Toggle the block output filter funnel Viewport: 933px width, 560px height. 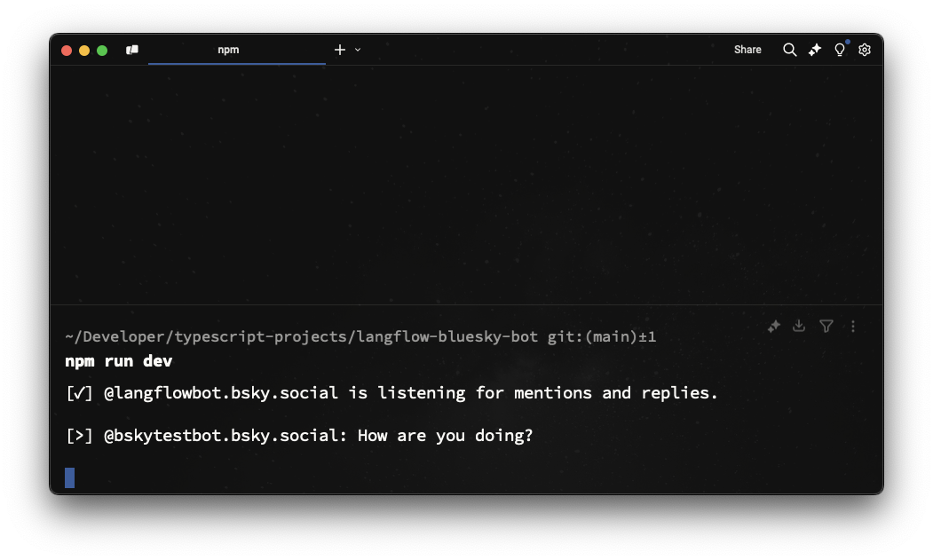826,327
